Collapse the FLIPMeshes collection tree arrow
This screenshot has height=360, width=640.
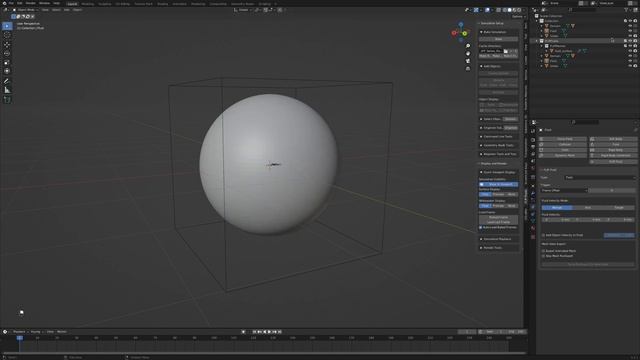[542, 46]
